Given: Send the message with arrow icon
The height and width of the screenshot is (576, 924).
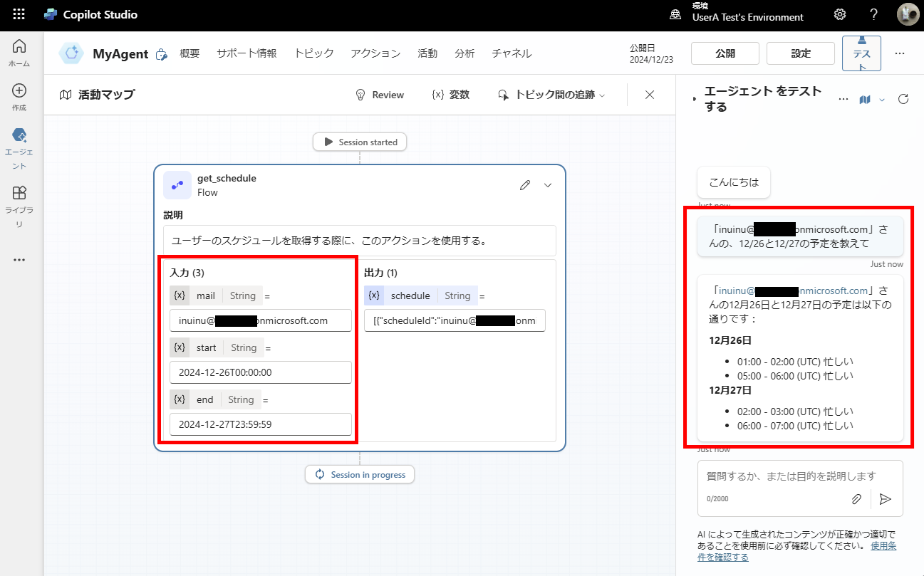Looking at the screenshot, I should click(x=886, y=499).
